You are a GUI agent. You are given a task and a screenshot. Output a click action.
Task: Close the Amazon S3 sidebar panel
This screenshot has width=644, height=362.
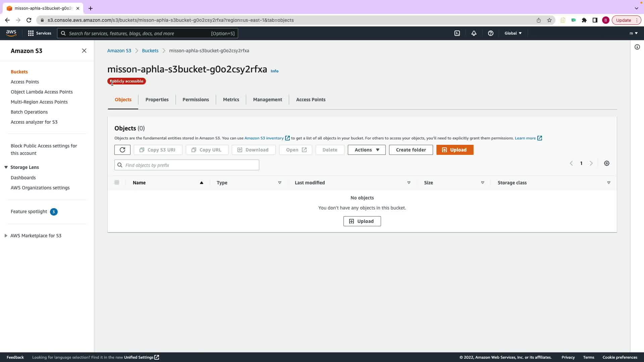[x=84, y=51]
